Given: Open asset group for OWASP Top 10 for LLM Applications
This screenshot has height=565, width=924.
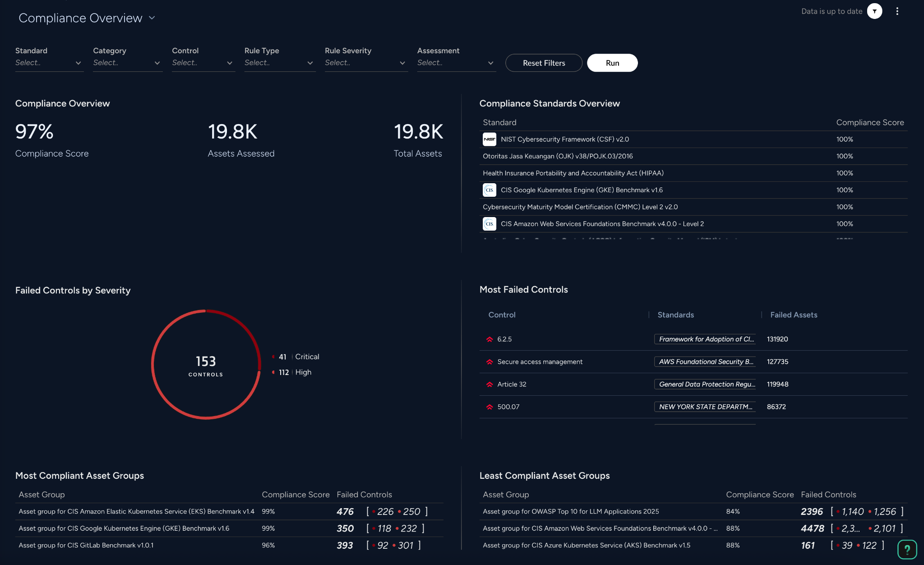Looking at the screenshot, I should pos(571,512).
